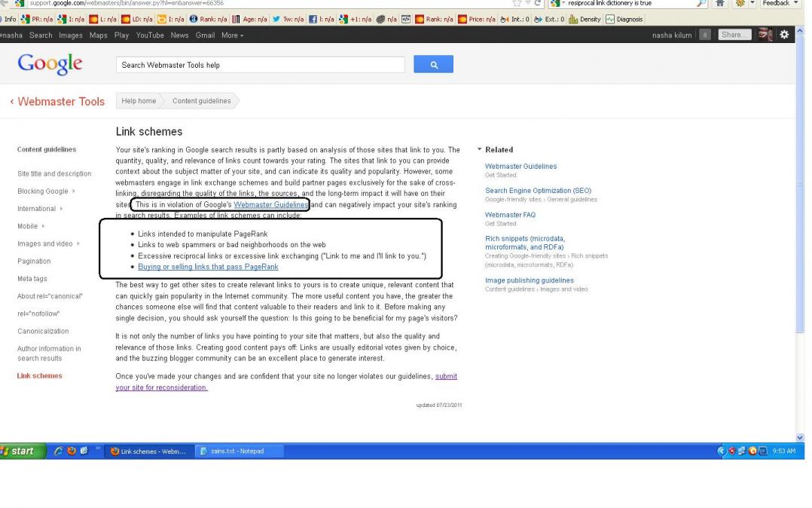Click the LD: n/a toolbar icon
Screen dimensions: 812x508
(x=126, y=19)
